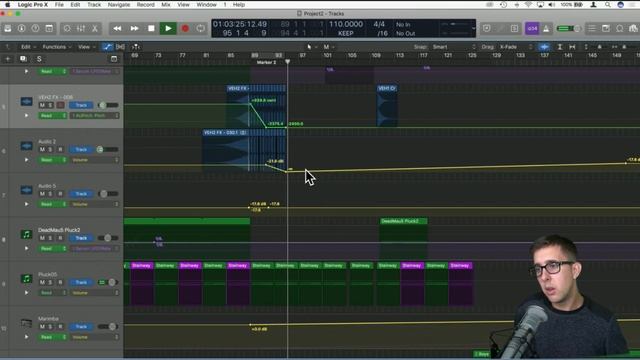The width and height of the screenshot is (640, 360).
Task: Click volume slider on Marimba track
Action: pyautogui.click(x=108, y=327)
